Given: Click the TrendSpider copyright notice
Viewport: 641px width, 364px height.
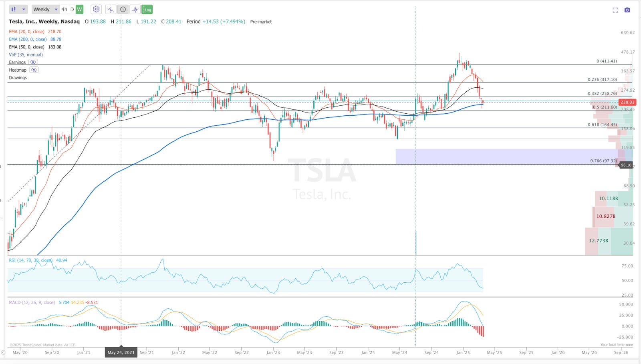Looking at the screenshot, I should coord(42,345).
